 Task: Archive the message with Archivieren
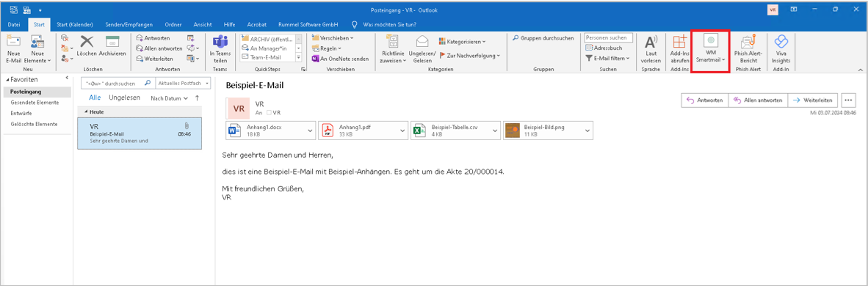coord(112,46)
